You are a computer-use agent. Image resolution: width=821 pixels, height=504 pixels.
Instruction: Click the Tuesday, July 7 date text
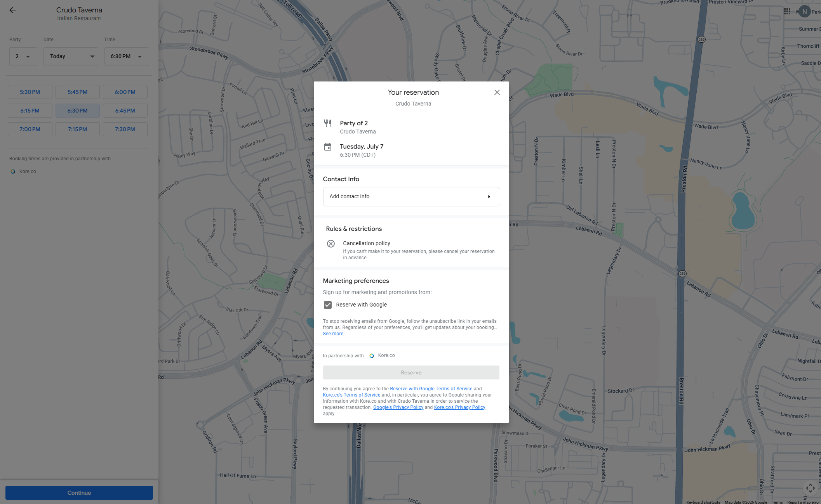coord(362,147)
